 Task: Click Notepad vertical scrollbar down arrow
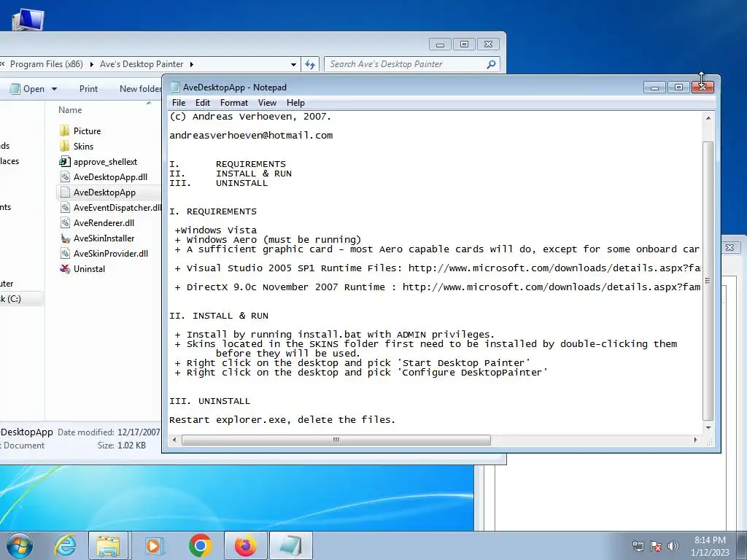[x=708, y=428]
